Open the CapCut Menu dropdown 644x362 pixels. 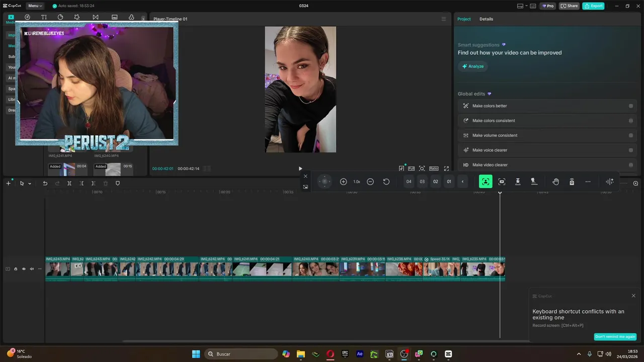35,6
